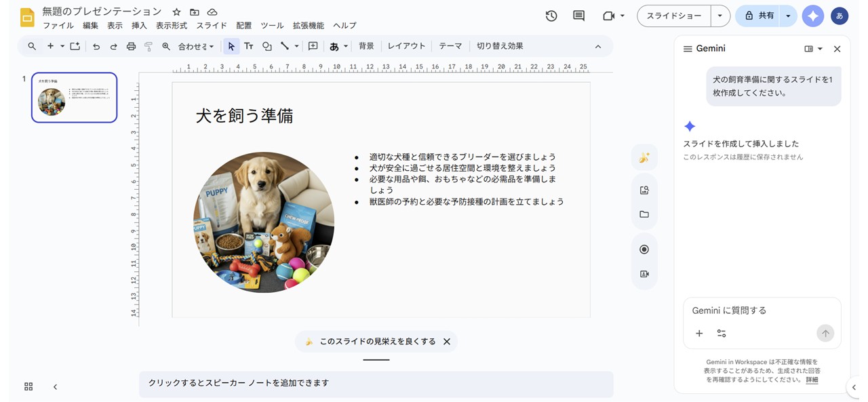Click the print icon
The image size is (868, 402).
tap(130, 46)
